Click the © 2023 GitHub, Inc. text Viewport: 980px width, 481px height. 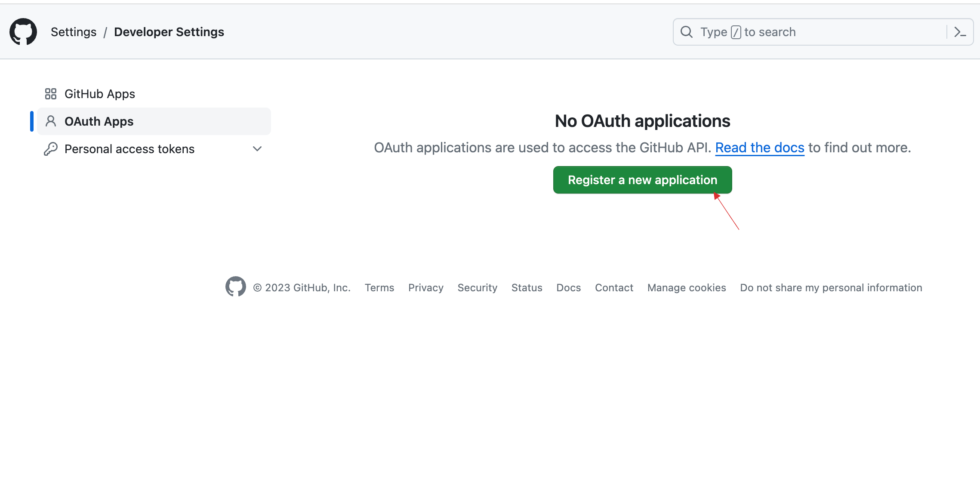302,287
